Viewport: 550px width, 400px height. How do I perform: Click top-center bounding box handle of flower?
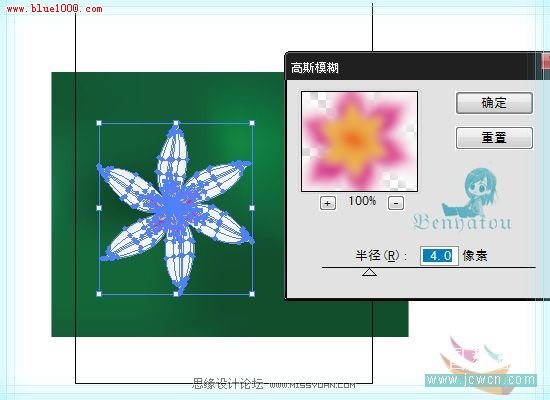click(x=176, y=123)
